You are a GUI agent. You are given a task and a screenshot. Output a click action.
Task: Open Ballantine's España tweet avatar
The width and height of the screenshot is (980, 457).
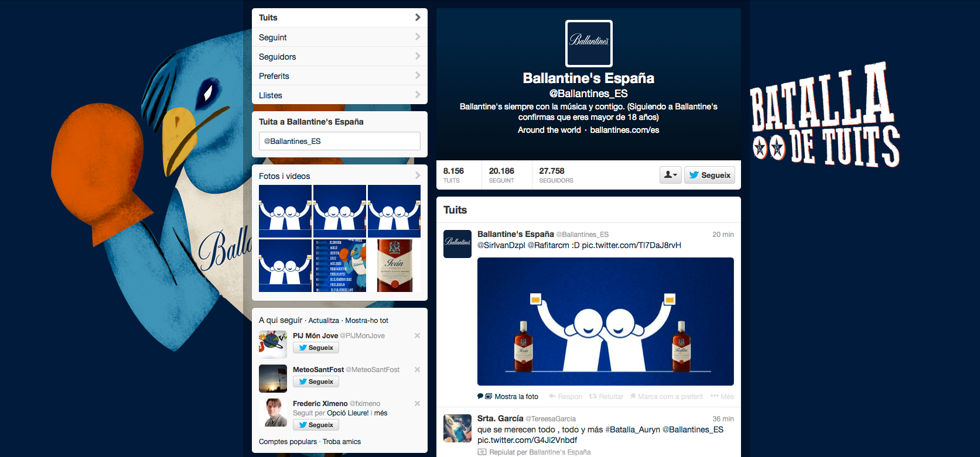point(457,244)
